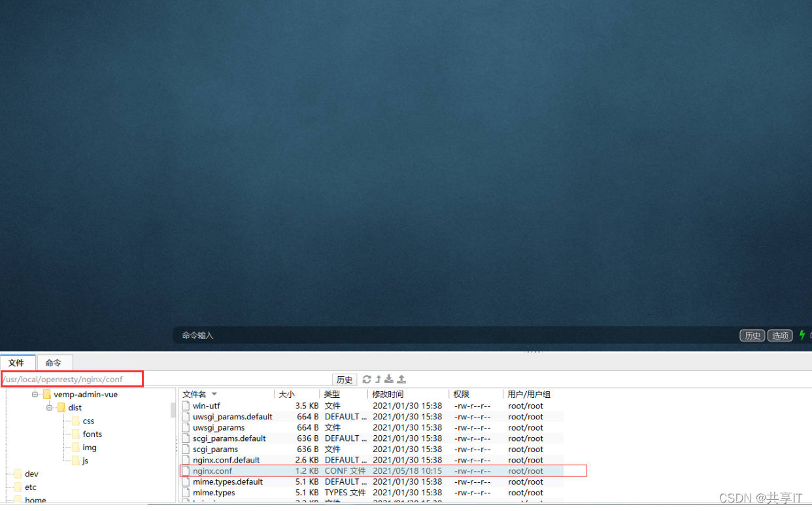Screen dimensions: 812x511
Task: Click the 命令输入 command input field
Action: [455, 336]
